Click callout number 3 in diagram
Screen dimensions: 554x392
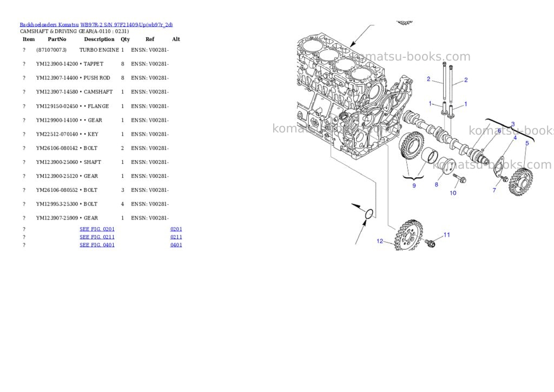coord(513,124)
